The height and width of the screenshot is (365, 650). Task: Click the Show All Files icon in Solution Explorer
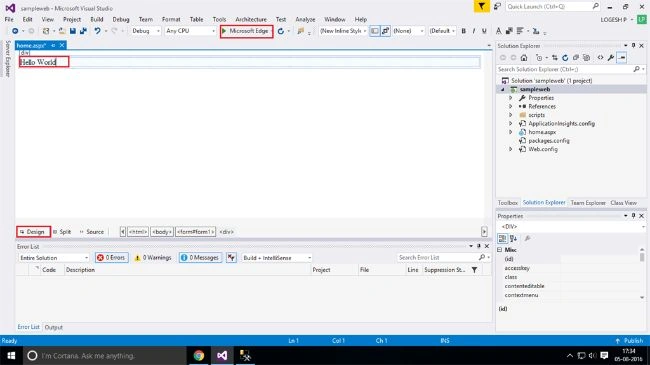pyautogui.click(x=586, y=58)
